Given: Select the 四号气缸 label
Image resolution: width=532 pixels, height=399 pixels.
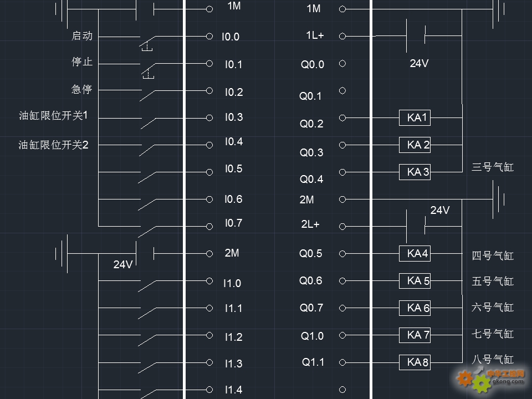Looking at the screenshot, I should point(493,255).
